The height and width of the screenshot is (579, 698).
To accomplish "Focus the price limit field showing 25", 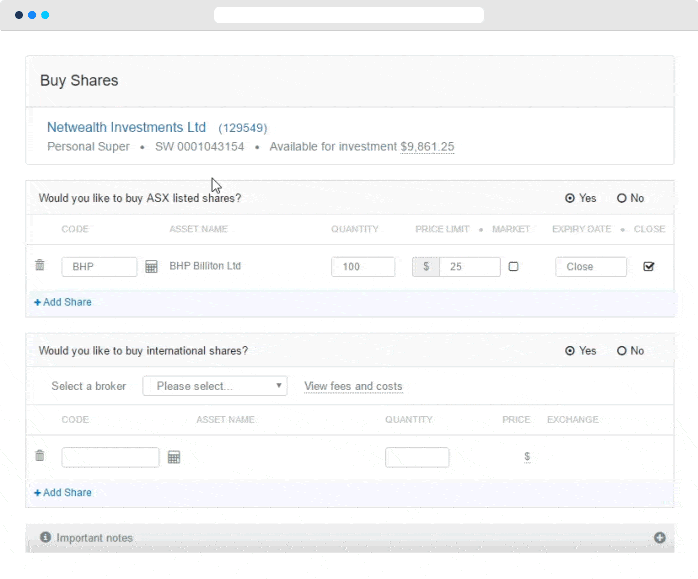I will click(468, 267).
